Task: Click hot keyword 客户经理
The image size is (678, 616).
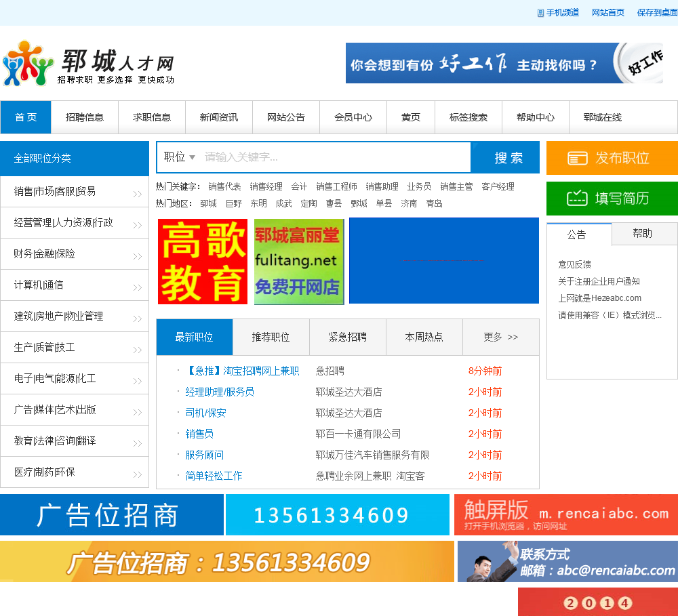Action: pos(498,186)
